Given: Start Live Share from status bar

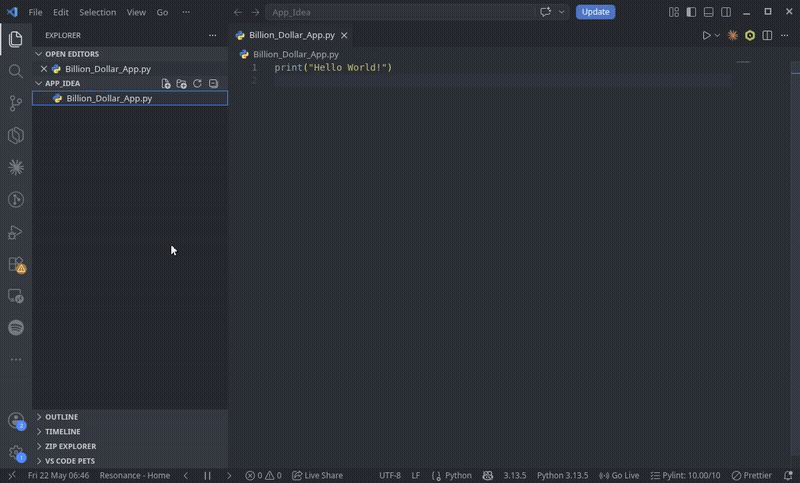Looking at the screenshot, I should point(317,475).
